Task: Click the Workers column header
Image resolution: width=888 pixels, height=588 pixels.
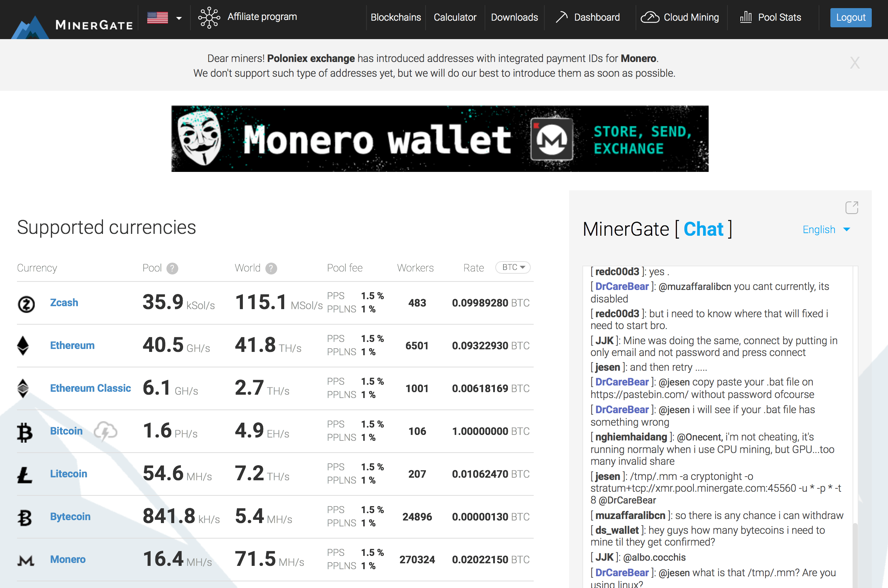Action: 415,268
